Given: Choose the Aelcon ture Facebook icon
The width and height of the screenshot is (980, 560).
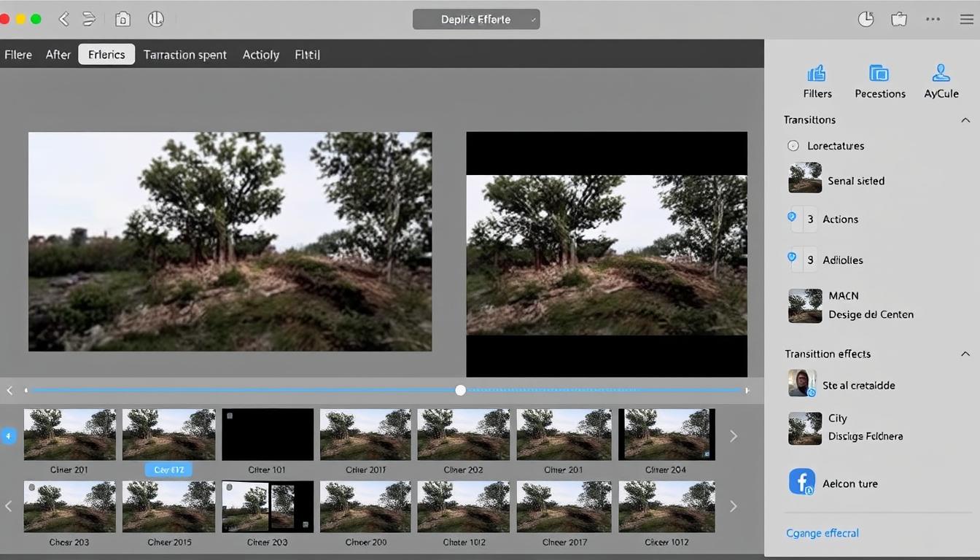Looking at the screenshot, I should tap(802, 483).
